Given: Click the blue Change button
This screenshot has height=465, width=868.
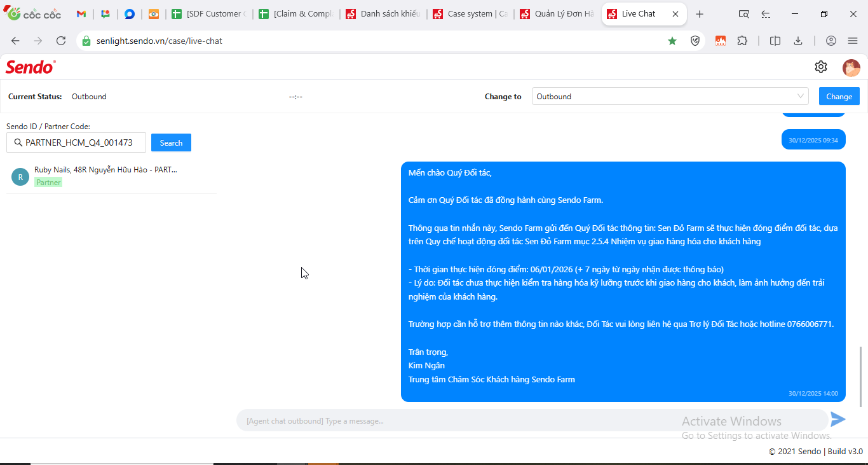Looking at the screenshot, I should (x=839, y=97).
